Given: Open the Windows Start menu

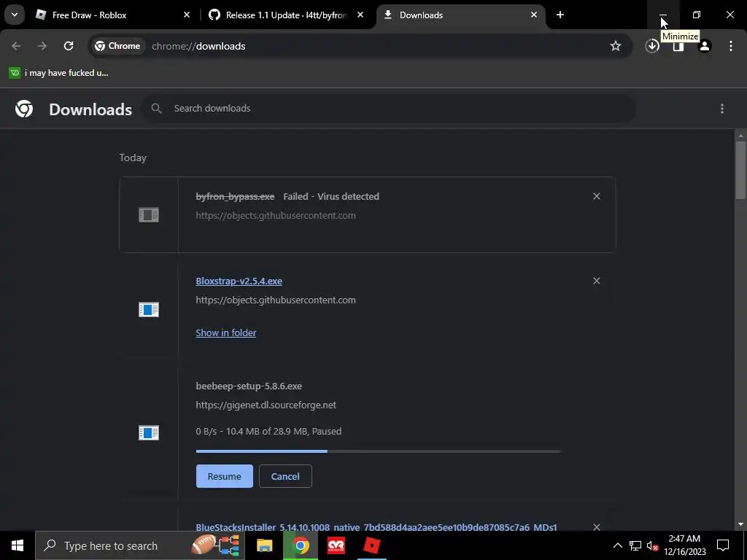Looking at the screenshot, I should tap(18, 545).
